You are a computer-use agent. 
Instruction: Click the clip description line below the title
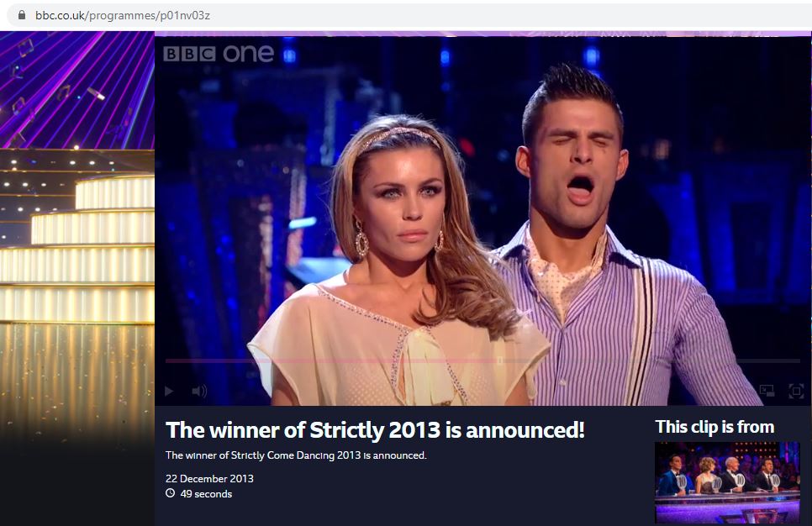coord(296,455)
